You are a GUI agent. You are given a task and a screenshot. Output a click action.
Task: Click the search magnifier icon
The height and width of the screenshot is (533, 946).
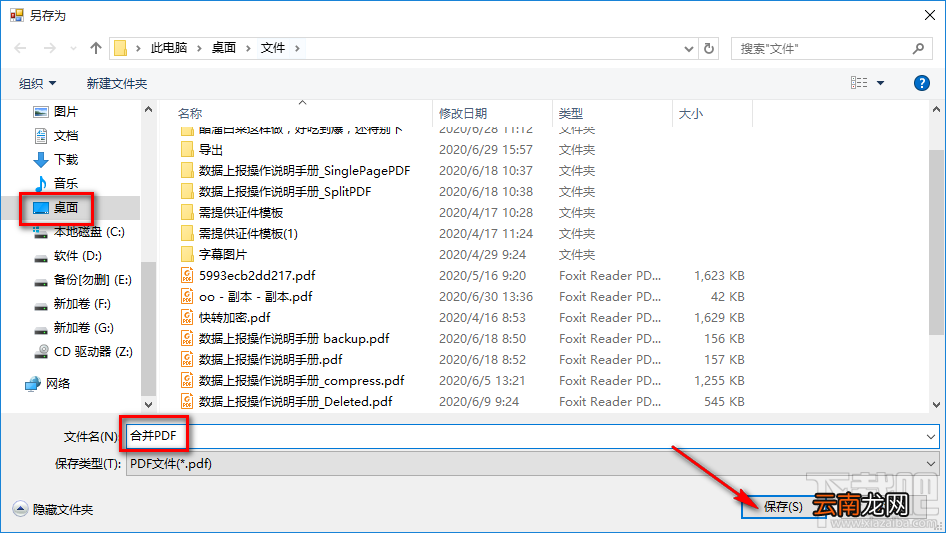point(918,48)
